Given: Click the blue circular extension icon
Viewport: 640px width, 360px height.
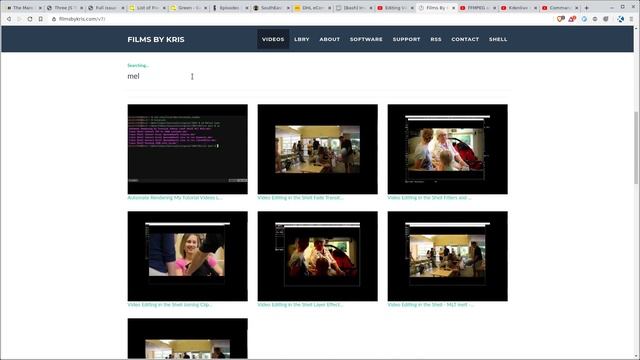Looking at the screenshot, I should [x=584, y=19].
